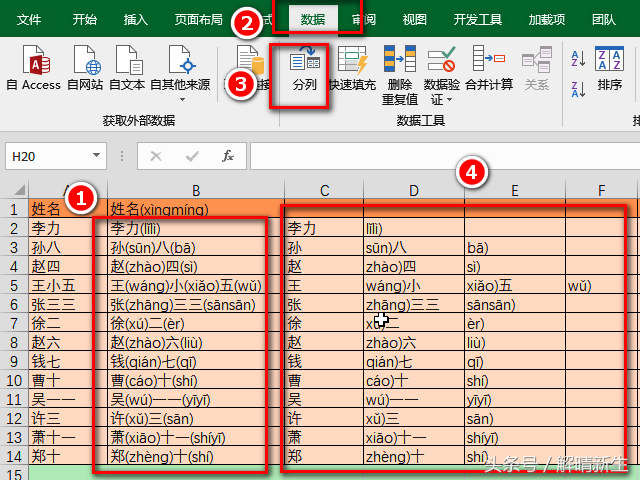This screenshot has width=640, height=480.
Task: Select row 1 header
Action: pos(14,209)
